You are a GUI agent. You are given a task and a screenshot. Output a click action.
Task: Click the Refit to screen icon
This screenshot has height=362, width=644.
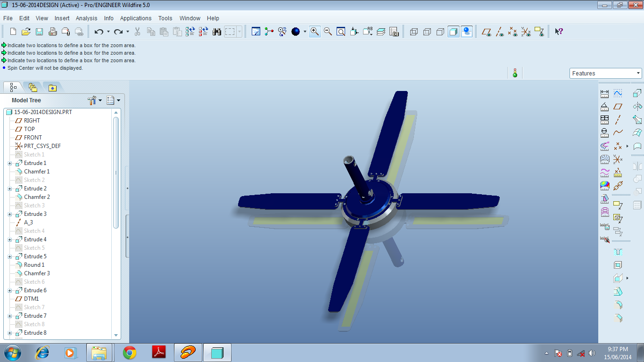[341, 32]
